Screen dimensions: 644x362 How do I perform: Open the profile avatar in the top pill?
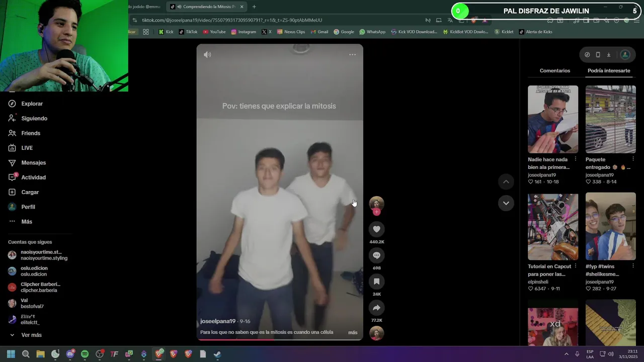625,55
